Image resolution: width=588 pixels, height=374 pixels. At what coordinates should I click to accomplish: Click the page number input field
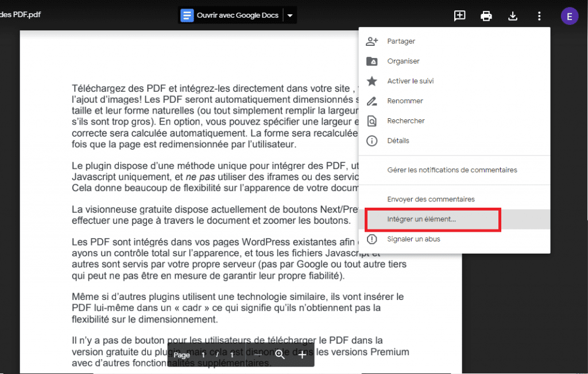click(x=202, y=355)
